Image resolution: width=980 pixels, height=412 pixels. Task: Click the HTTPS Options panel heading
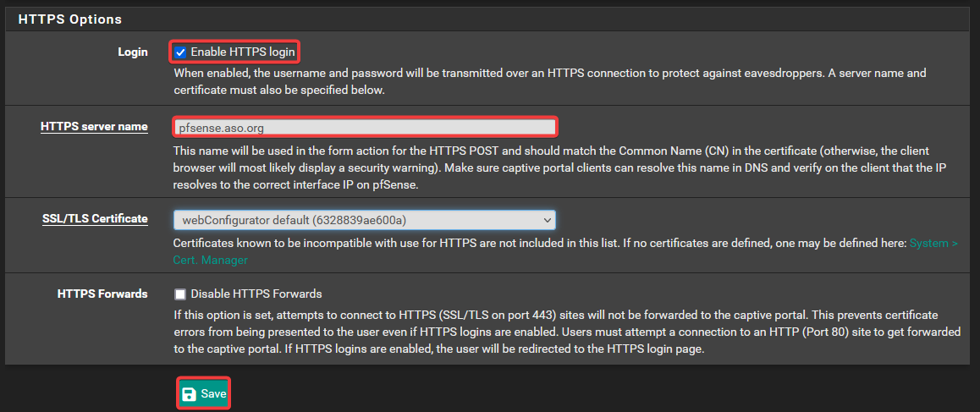70,19
